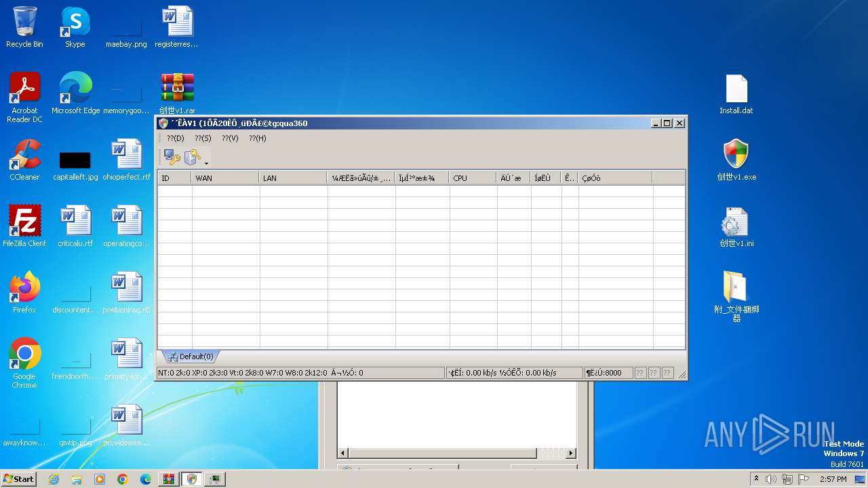Open the Skype desktop shortcut

click(x=75, y=28)
